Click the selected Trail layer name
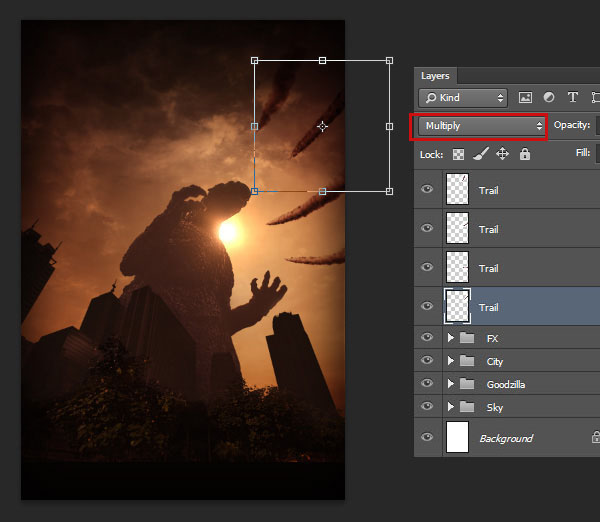The width and height of the screenshot is (600, 522). click(489, 307)
